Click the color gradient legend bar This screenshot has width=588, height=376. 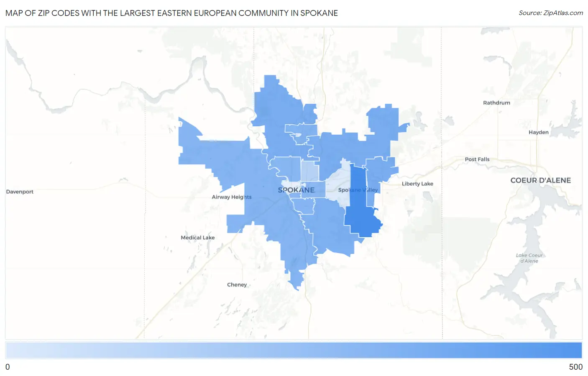[x=294, y=350]
